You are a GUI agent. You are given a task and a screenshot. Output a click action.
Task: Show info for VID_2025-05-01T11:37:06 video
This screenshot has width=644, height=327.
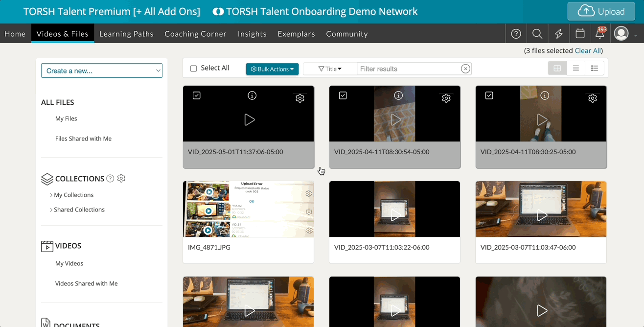(252, 95)
